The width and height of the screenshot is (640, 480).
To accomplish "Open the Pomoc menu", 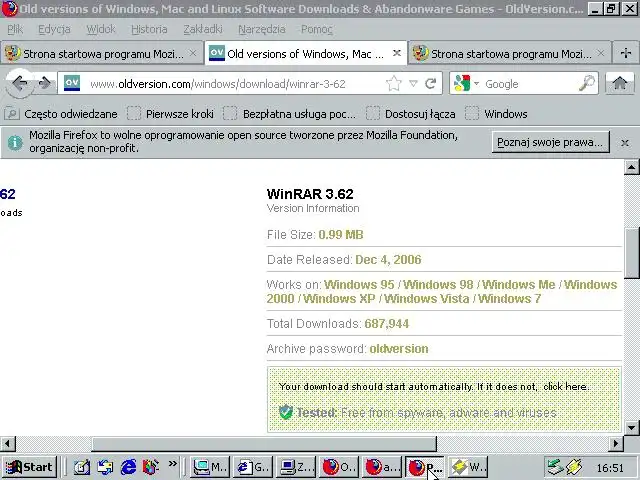I will point(317,29).
